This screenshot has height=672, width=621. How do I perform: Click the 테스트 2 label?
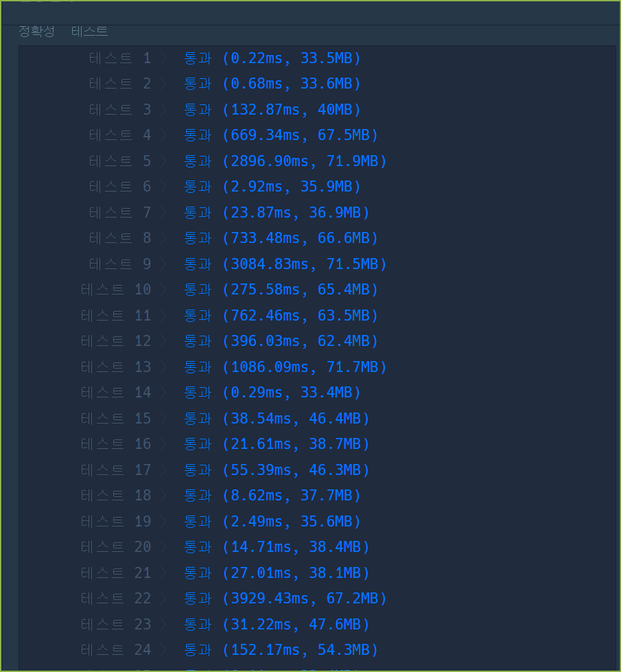(x=120, y=84)
